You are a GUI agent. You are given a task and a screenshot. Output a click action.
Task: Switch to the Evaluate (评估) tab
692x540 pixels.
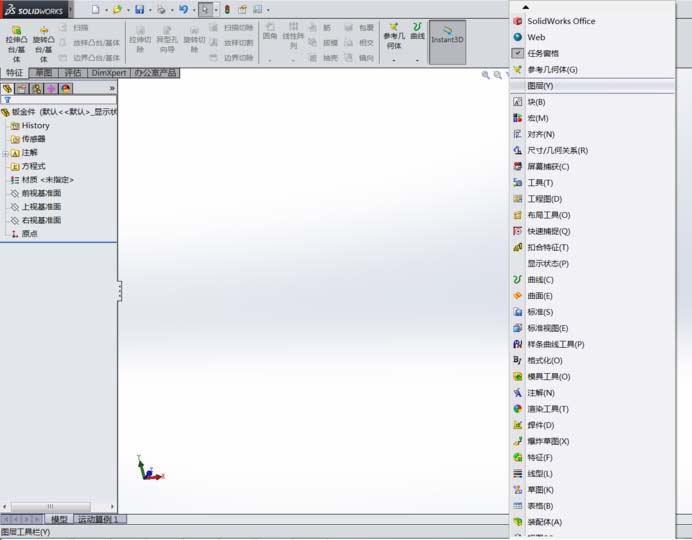[73, 73]
